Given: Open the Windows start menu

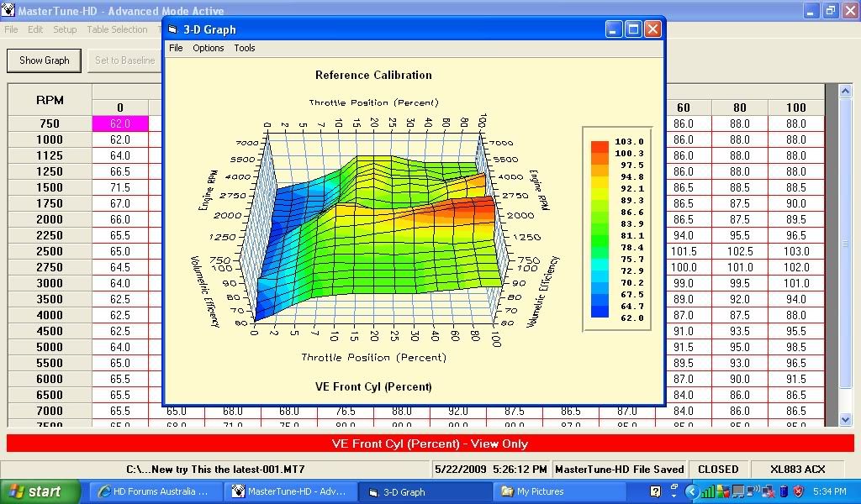Looking at the screenshot, I should pos(40,491).
